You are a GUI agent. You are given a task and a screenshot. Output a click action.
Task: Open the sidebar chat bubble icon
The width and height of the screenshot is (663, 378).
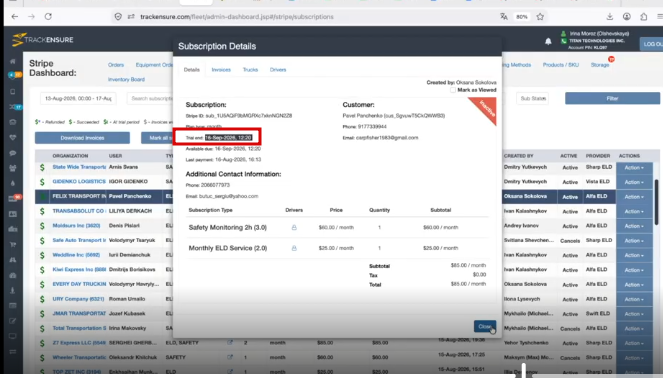[13, 153]
